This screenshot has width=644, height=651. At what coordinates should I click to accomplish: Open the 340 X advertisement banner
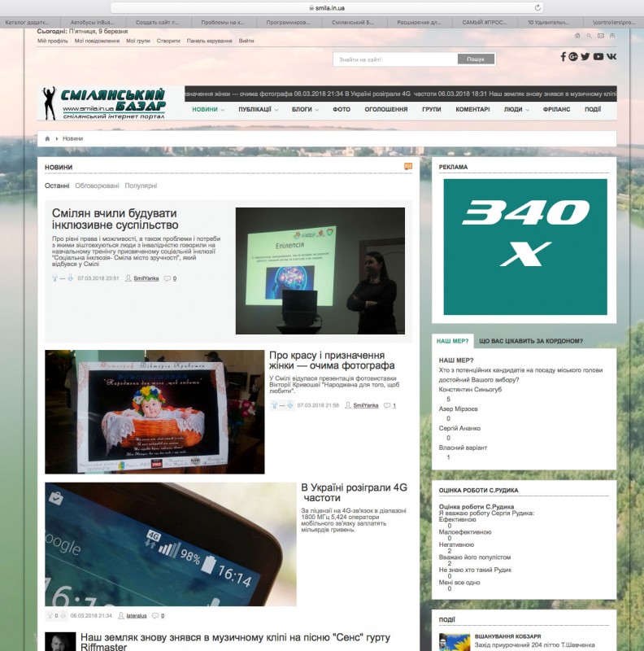pos(525,247)
